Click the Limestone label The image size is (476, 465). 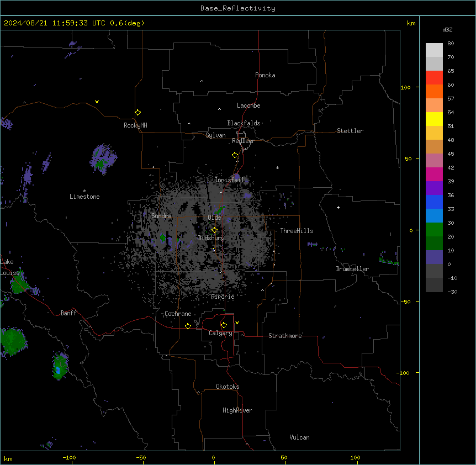pos(84,197)
